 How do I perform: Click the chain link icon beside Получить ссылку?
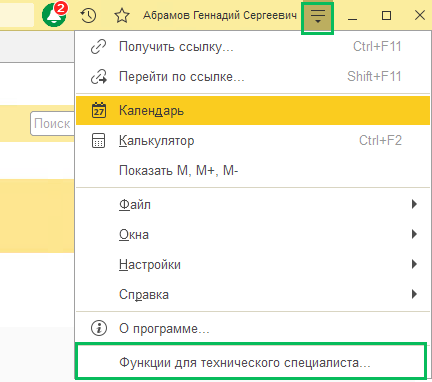pos(98,47)
